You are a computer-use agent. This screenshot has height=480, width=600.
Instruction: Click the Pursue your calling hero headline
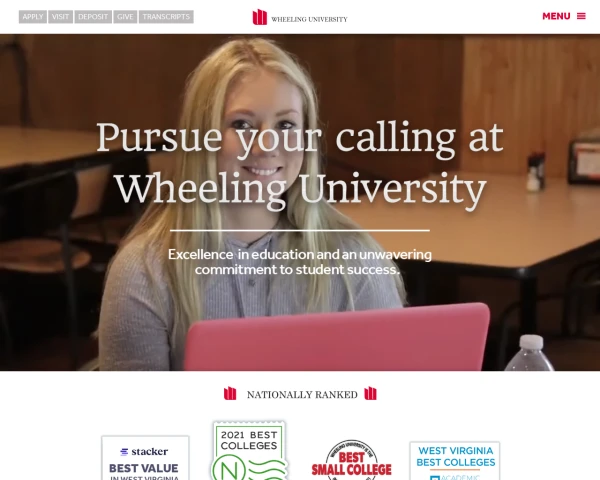coord(300,164)
